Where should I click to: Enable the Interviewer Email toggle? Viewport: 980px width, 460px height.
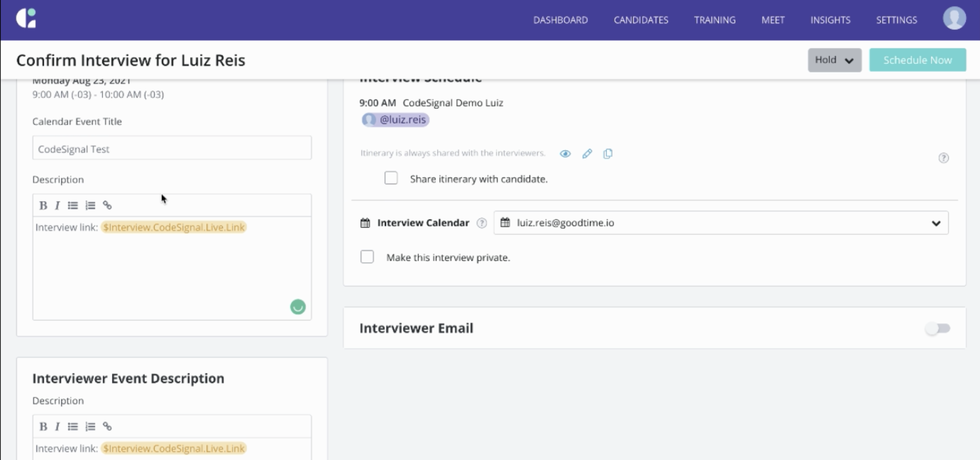click(x=938, y=328)
